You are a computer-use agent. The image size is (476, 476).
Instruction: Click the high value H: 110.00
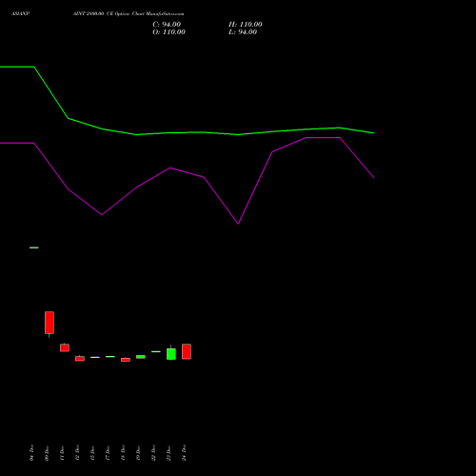pos(246,25)
